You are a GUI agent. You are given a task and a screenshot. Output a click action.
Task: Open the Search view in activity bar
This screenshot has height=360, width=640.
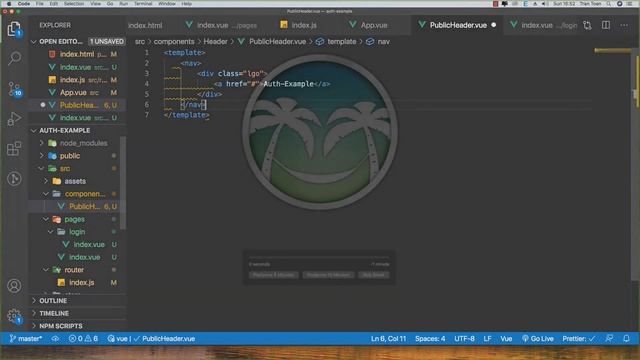(14, 59)
